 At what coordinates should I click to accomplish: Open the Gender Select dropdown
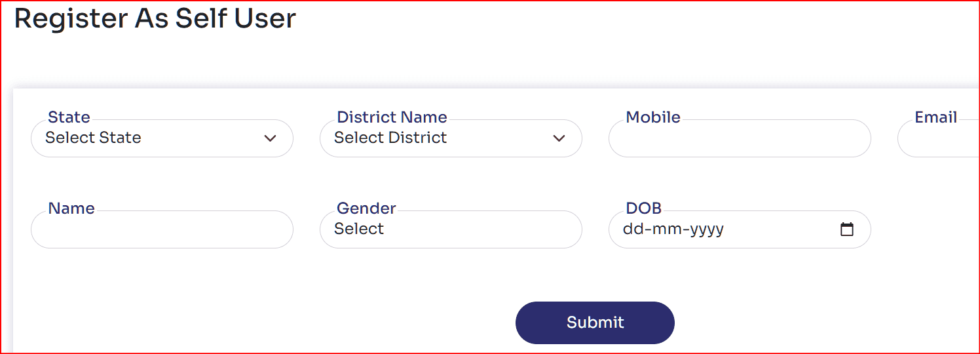451,229
